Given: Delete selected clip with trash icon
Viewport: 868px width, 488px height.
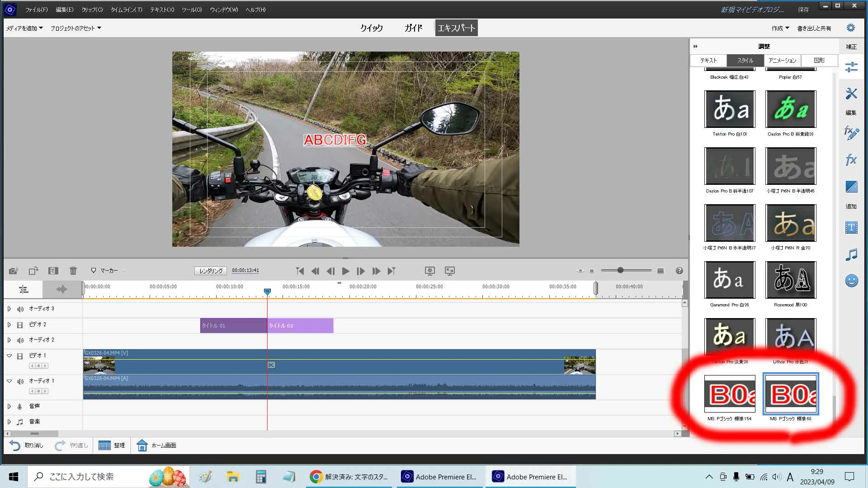Looking at the screenshot, I should pos(73,271).
